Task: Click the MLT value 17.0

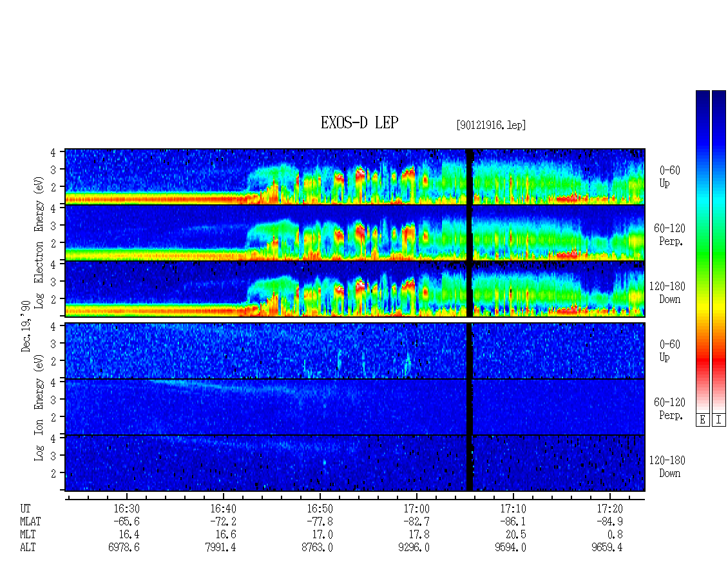Action: (x=322, y=535)
